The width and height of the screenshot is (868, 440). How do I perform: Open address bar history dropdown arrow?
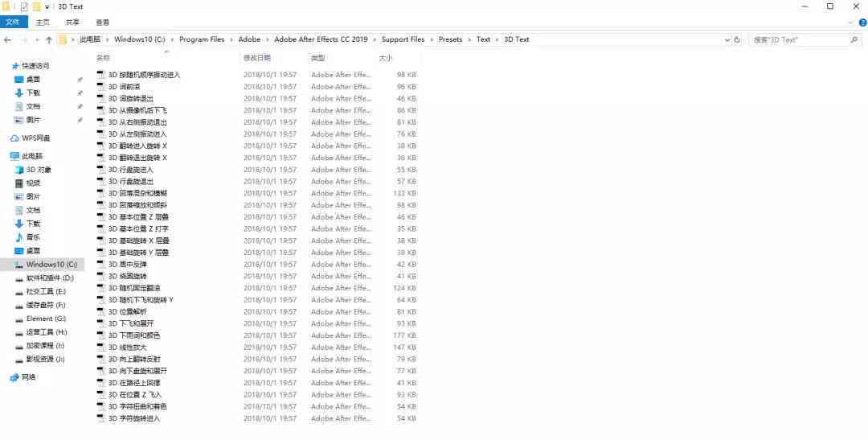[x=727, y=40]
